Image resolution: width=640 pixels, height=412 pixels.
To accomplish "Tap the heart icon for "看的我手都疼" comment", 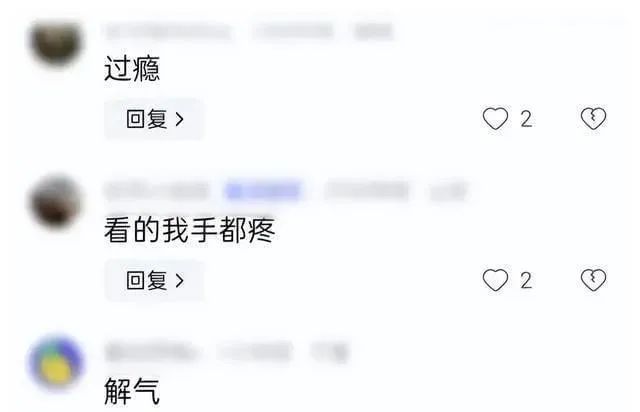I will [x=495, y=280].
